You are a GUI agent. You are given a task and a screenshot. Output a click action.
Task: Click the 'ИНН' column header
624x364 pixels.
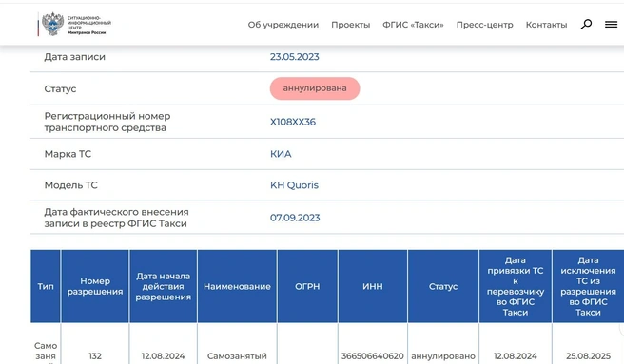click(x=373, y=286)
